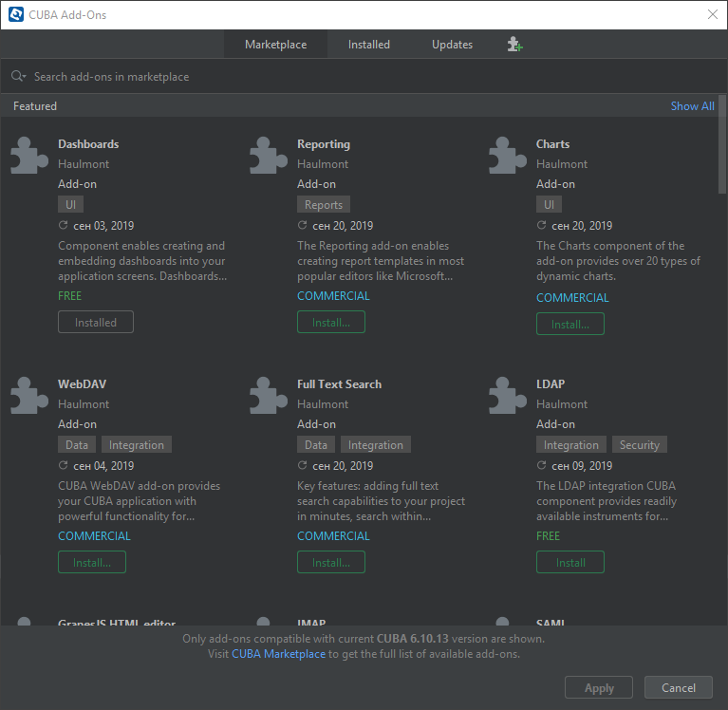The image size is (728, 710).
Task: Click the Security tag under LDAP
Action: (x=640, y=444)
